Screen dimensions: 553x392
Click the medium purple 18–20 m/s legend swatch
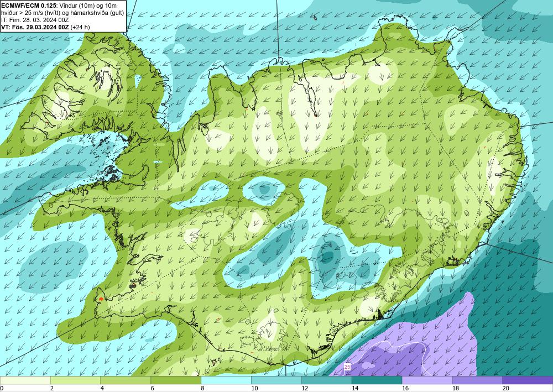coord(477,380)
